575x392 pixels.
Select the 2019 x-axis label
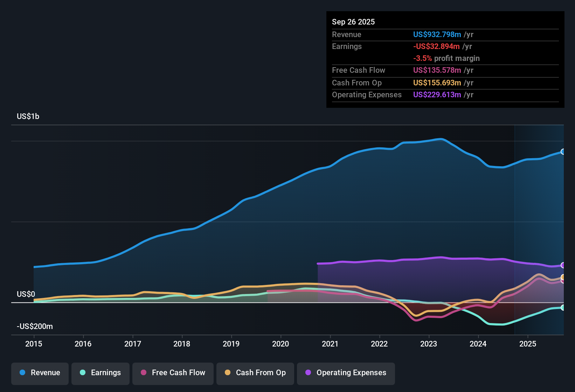231,344
